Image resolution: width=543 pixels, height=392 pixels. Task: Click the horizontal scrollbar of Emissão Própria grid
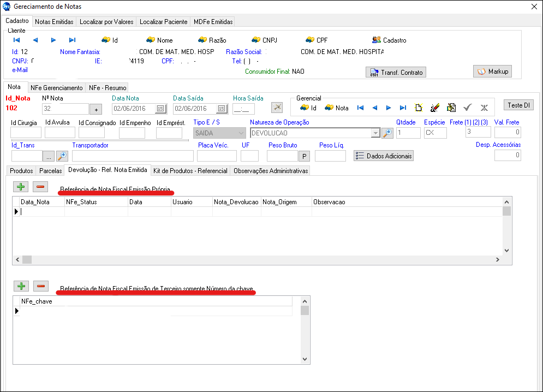262,259
